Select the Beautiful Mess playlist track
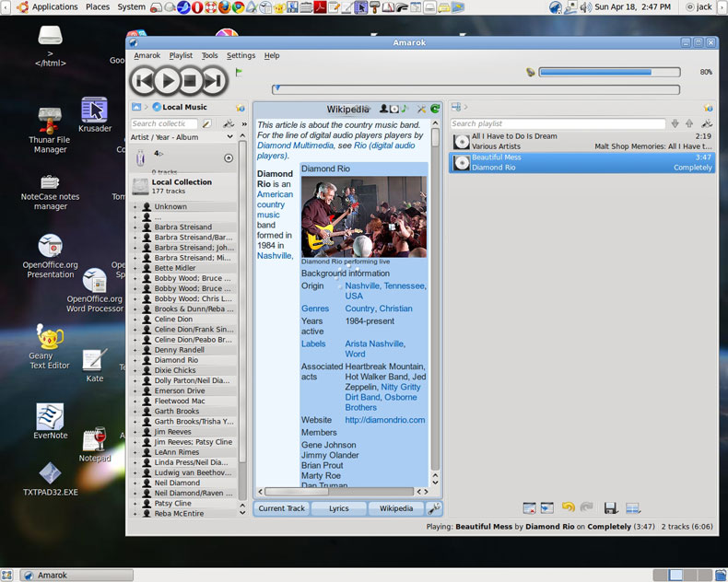Image resolution: width=728 pixels, height=582 pixels. coord(582,162)
